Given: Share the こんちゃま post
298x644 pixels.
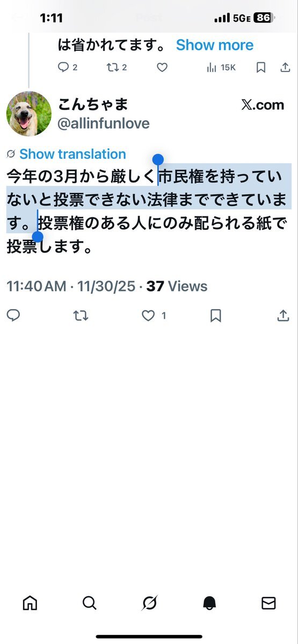Looking at the screenshot, I should (x=283, y=316).
